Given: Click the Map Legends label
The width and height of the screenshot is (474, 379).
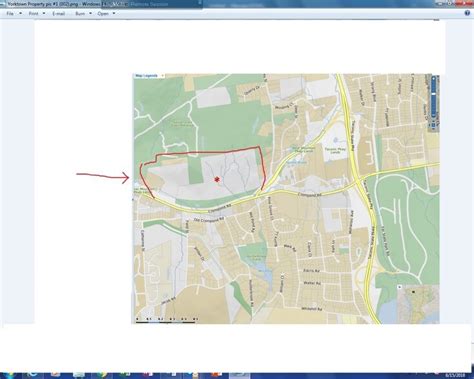Looking at the screenshot, I should (147, 76).
